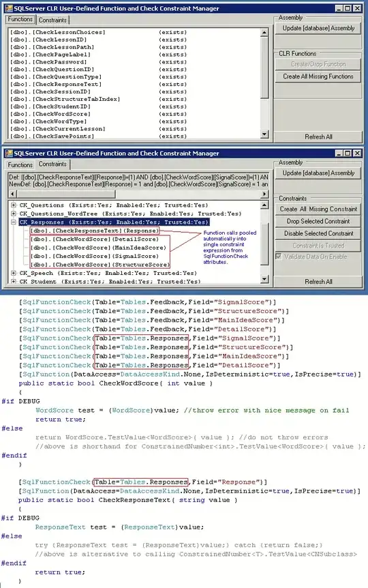This screenshot has height=588, width=368.
Task: Select [dbo].[CheckLessonPath] function row
Action: (98, 47)
